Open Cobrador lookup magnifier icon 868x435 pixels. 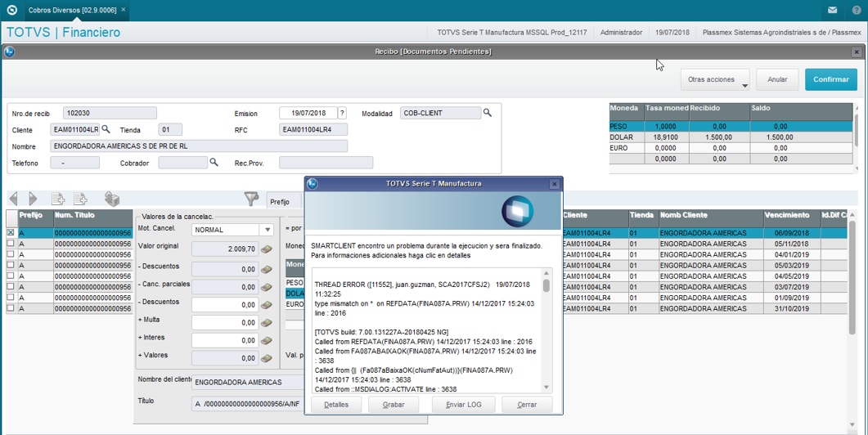tap(214, 162)
